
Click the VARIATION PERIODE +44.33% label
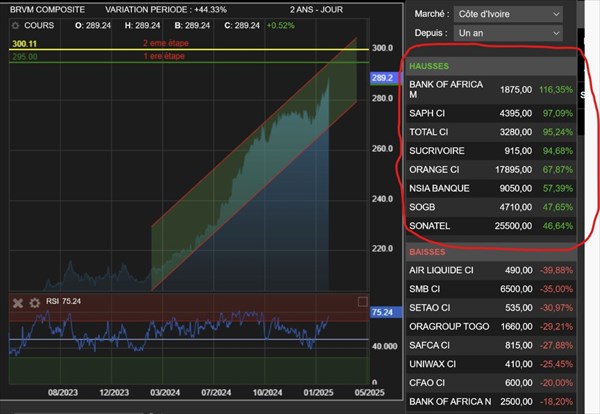tap(166, 10)
